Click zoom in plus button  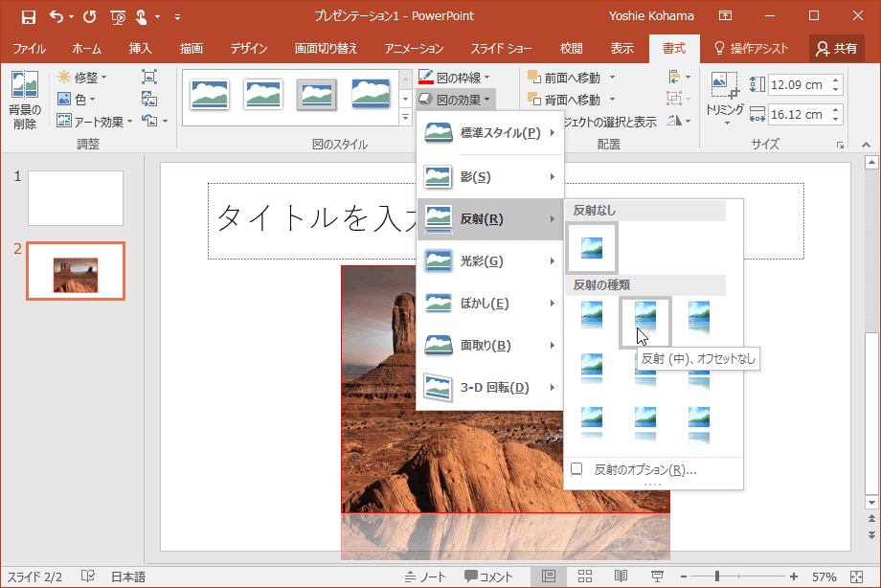793,577
